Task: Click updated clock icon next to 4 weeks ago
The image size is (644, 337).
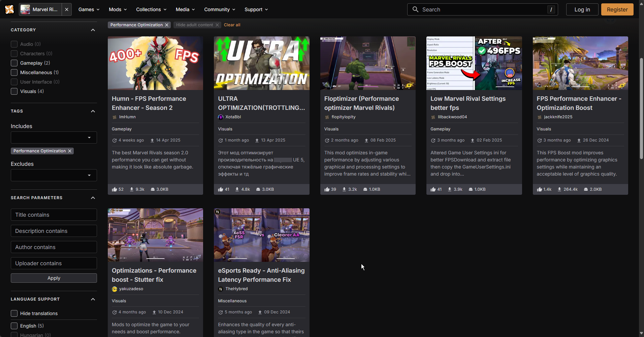Action: 115,141
